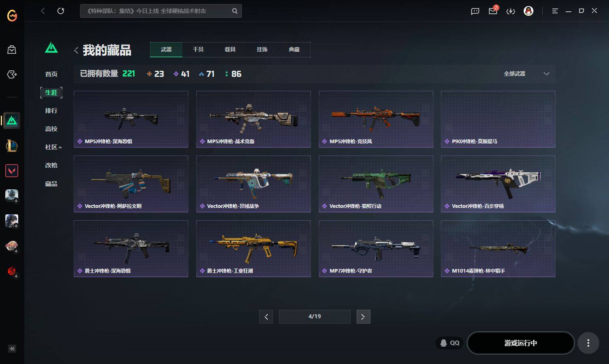
Task: Open the Vector冲锋枪-百步穿杨 weapon card
Action: click(498, 184)
